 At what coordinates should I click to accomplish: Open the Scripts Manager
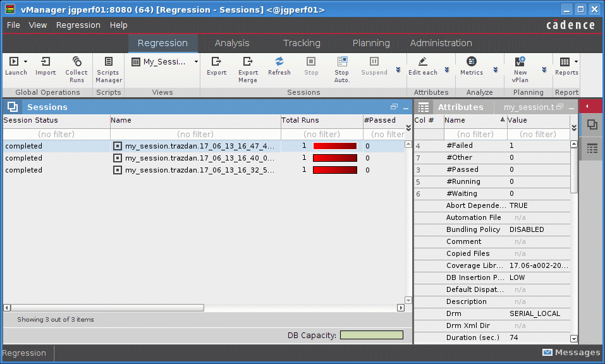pyautogui.click(x=109, y=70)
